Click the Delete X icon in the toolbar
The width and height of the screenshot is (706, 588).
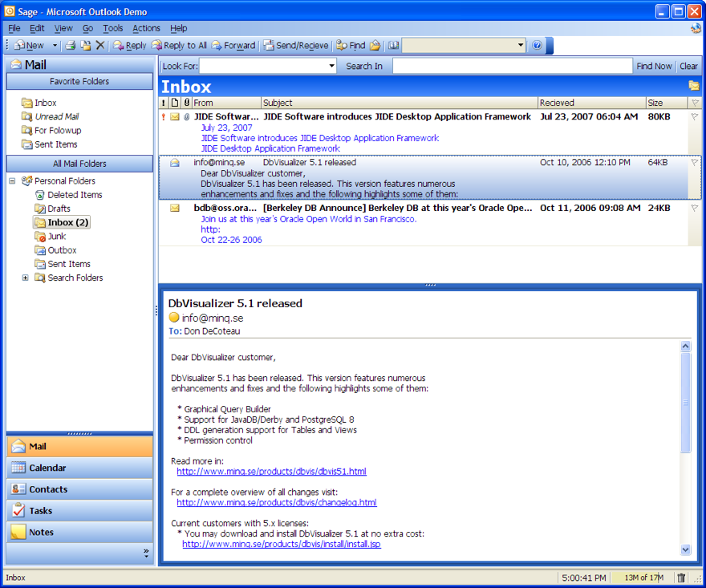(x=100, y=46)
